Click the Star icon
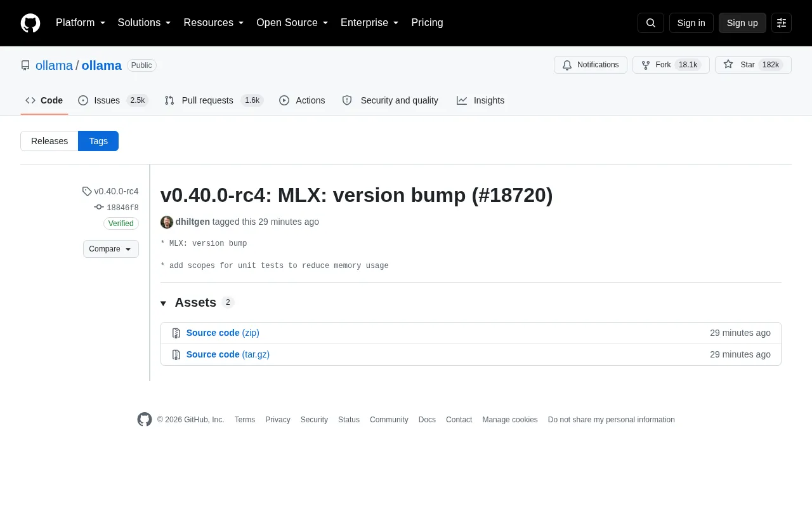This screenshot has height=508, width=812. (728, 65)
